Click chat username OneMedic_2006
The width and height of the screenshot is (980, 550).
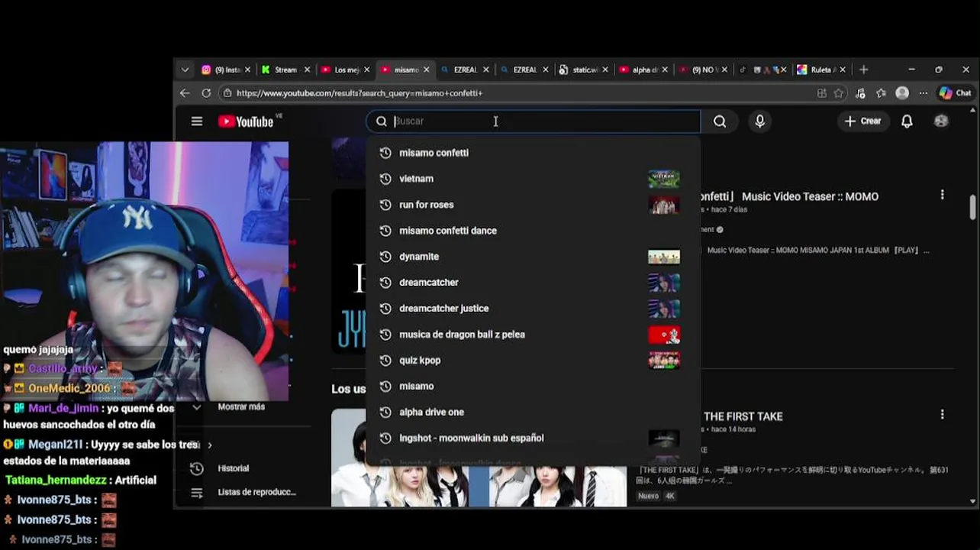(69, 389)
